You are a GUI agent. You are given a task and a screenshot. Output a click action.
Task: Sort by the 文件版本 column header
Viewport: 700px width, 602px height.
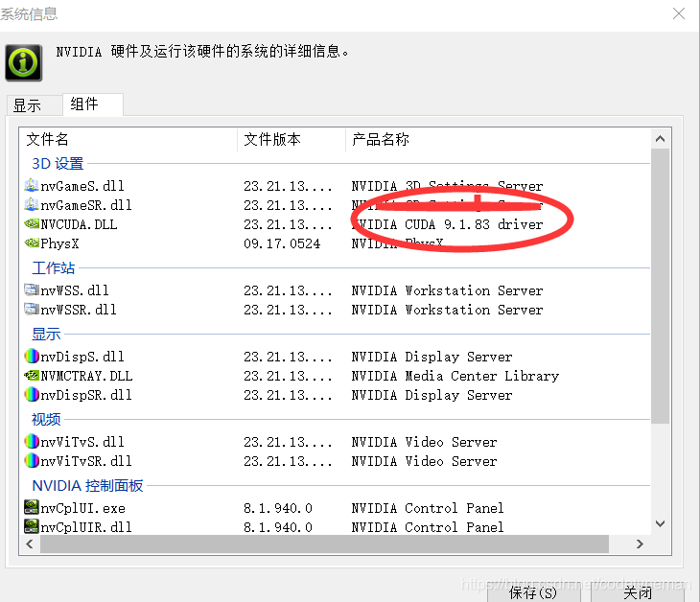point(292,139)
